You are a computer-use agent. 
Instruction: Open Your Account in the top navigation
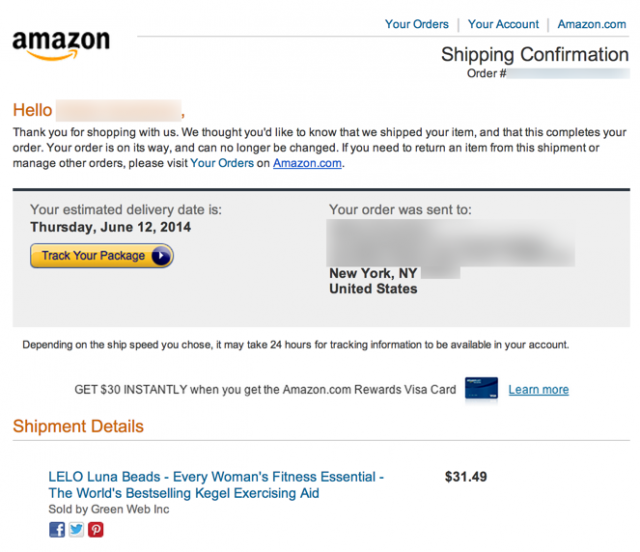point(503,24)
